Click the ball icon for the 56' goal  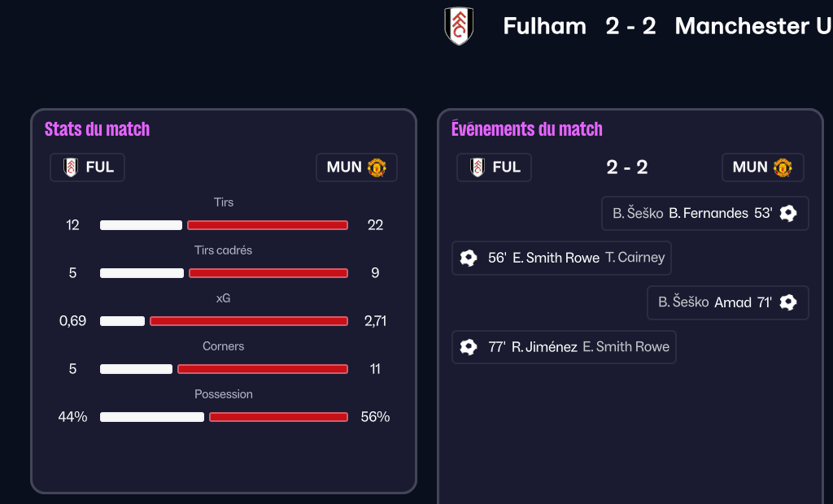[x=468, y=258]
